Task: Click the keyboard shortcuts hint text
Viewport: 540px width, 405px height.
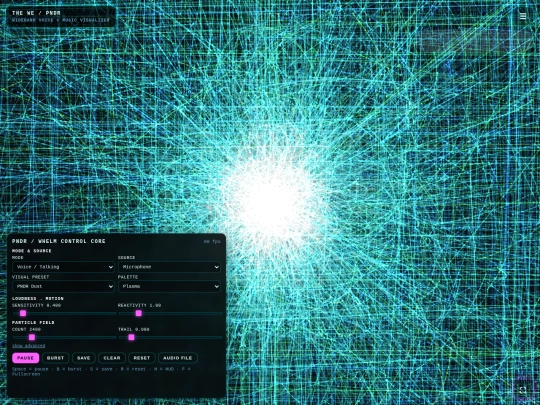Action: coord(101,371)
